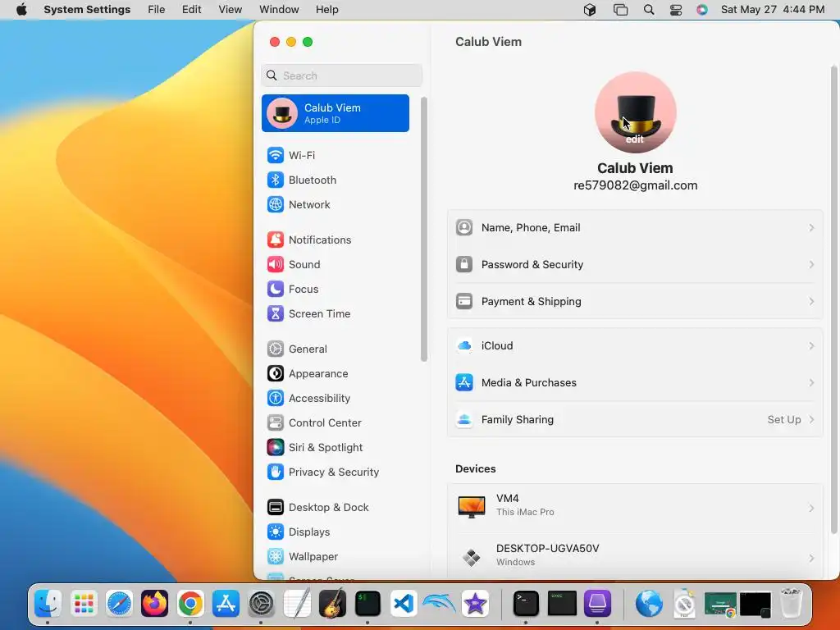The height and width of the screenshot is (630, 840).
Task: Click the sidebar scrollbar
Action: point(424,230)
